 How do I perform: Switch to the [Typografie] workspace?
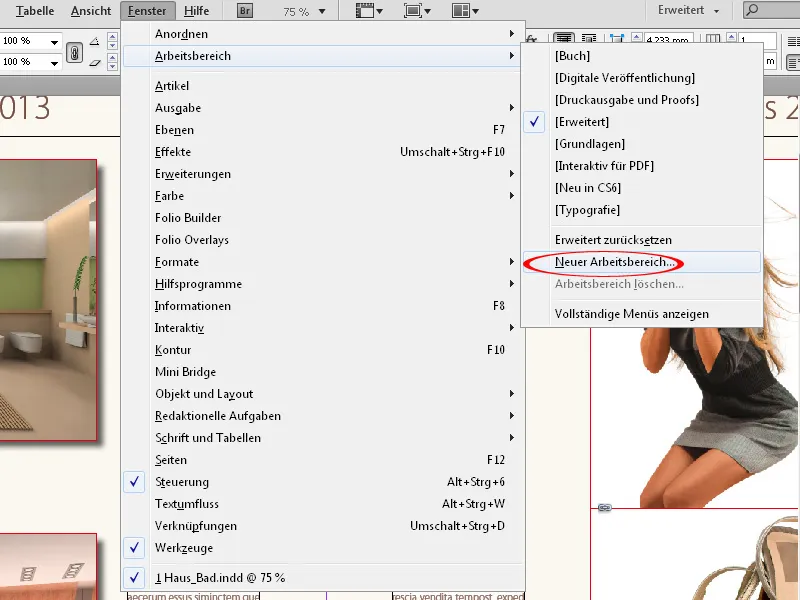(x=642, y=209)
